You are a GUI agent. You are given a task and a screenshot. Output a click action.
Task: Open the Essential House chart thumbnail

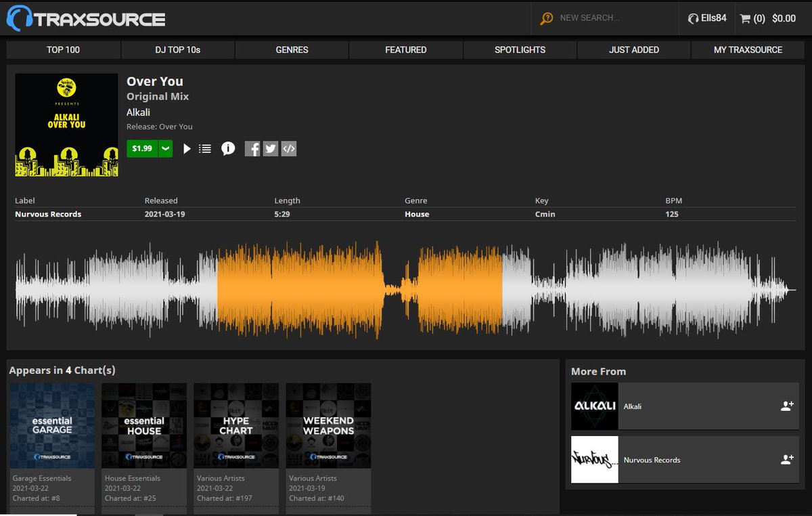click(x=144, y=425)
